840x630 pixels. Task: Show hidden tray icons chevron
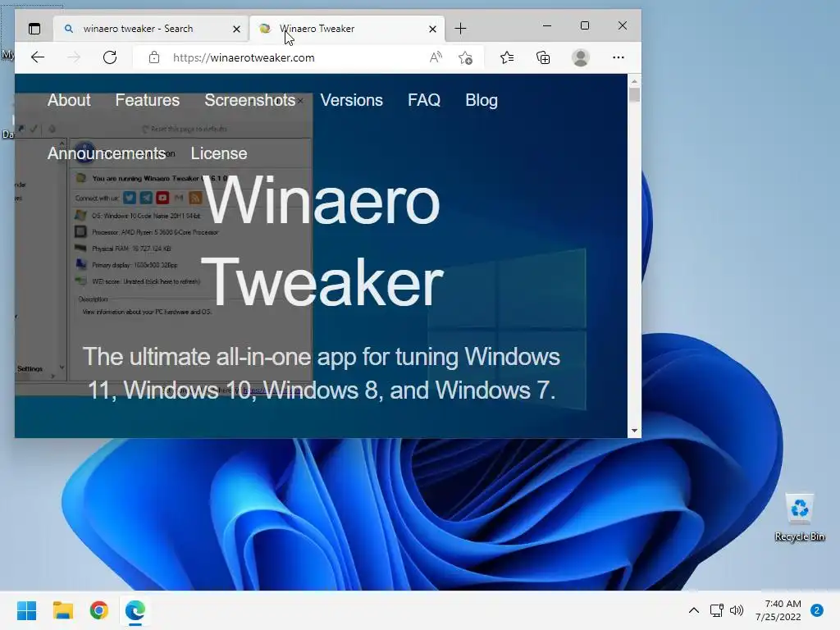point(694,610)
